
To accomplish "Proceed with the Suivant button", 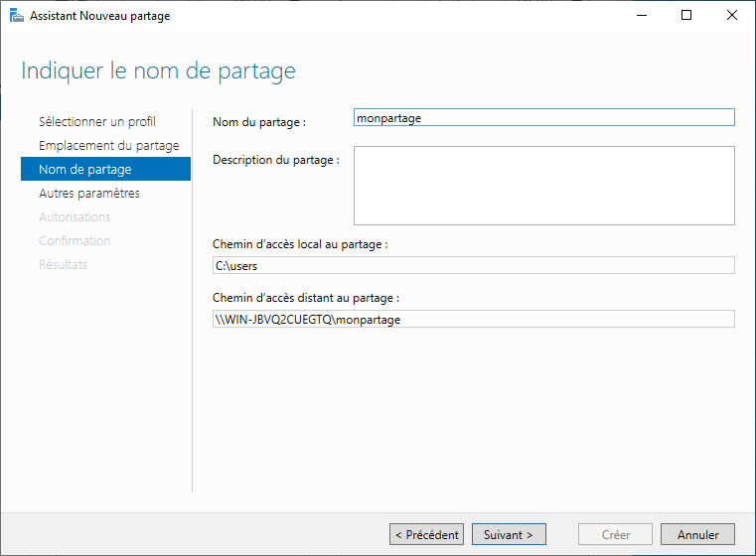I will [x=509, y=534].
